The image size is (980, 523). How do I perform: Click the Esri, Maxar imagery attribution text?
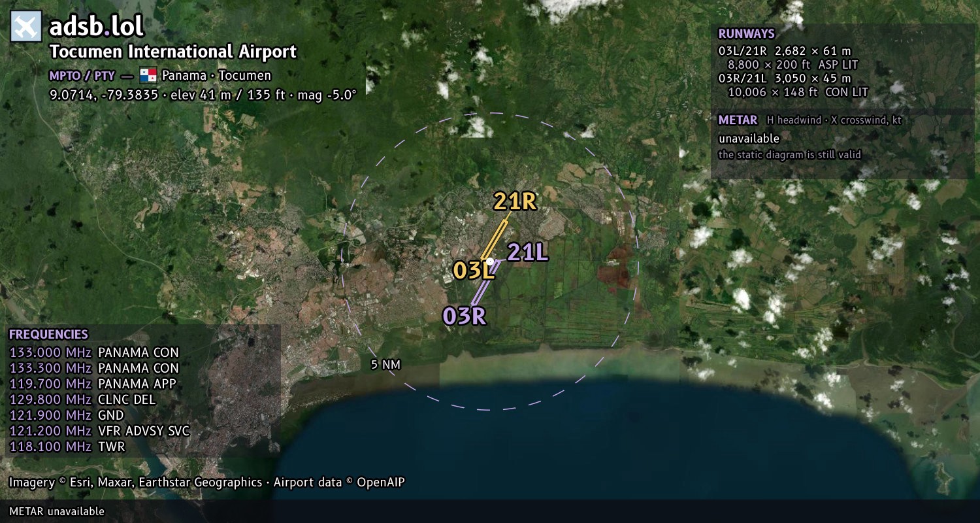click(x=206, y=482)
